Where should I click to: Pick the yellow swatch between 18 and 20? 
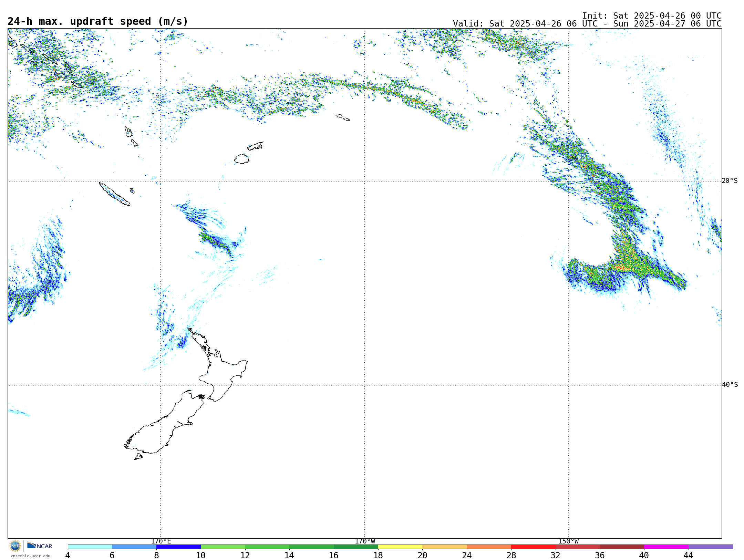coord(400,547)
